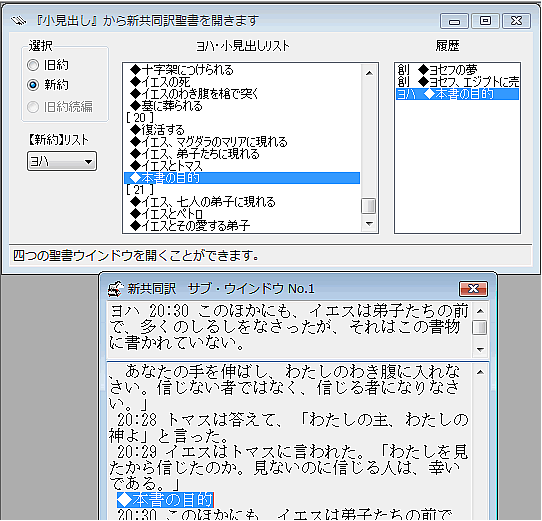Click the pen icon in main window title bar
This screenshot has height=521, width=542.
coord(18,21)
